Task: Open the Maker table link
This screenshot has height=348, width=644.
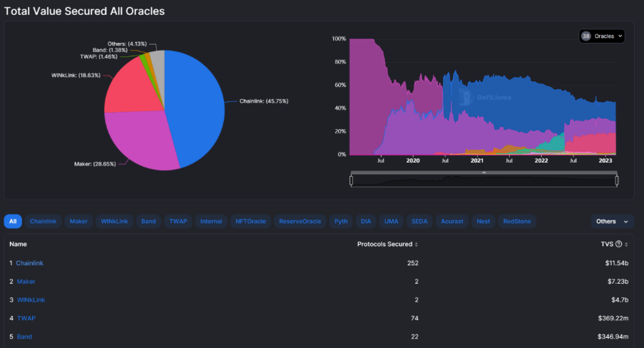Action: 26,282
